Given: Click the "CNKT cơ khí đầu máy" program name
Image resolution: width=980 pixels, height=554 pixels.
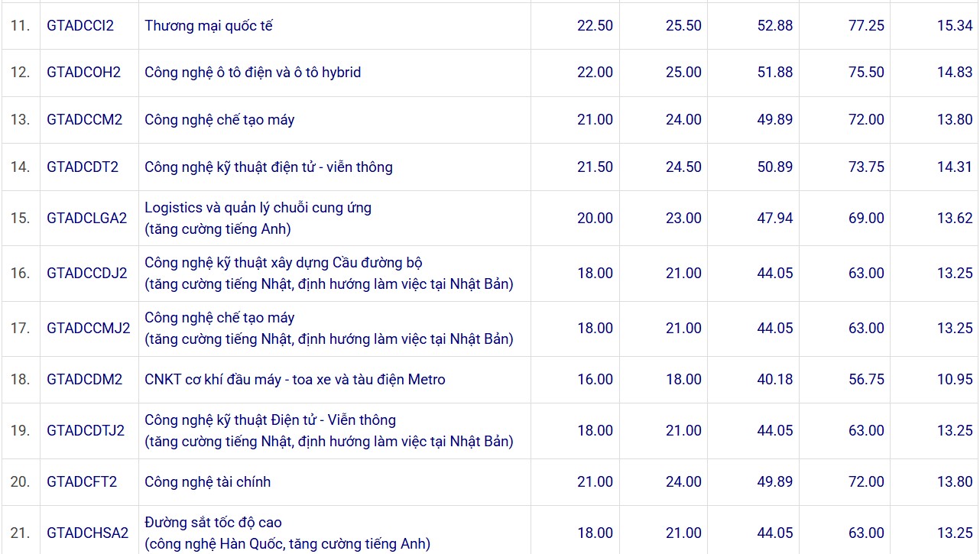Looking at the screenshot, I should [x=294, y=379].
